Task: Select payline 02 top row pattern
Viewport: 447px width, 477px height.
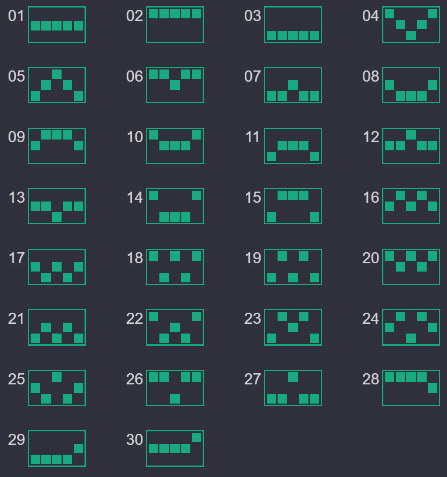Action: pyautogui.click(x=175, y=24)
